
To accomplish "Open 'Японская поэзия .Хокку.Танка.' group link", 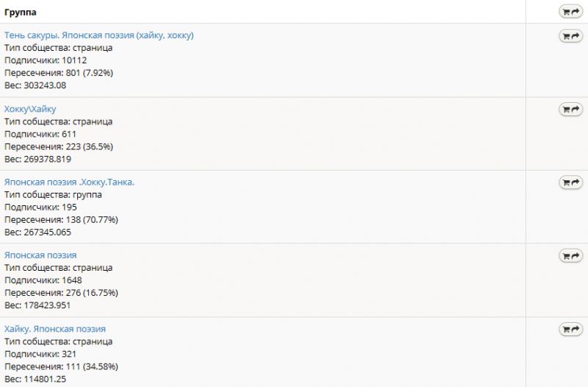I will [69, 182].
